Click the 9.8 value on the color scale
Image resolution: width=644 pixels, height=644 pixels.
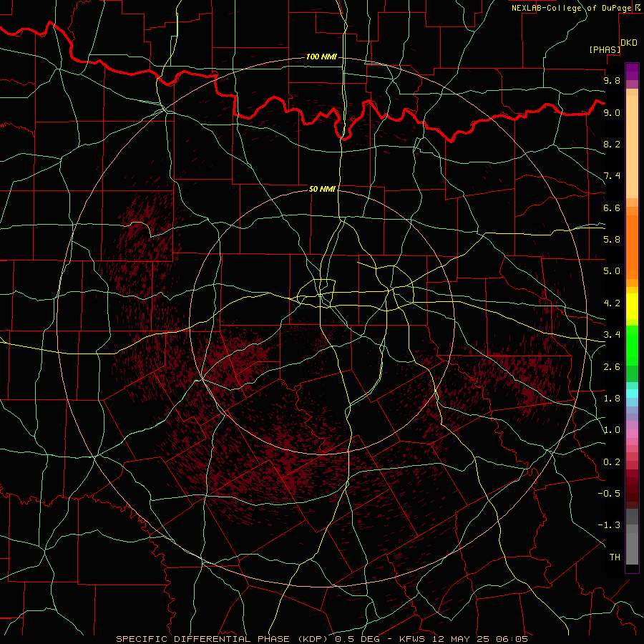click(x=612, y=80)
